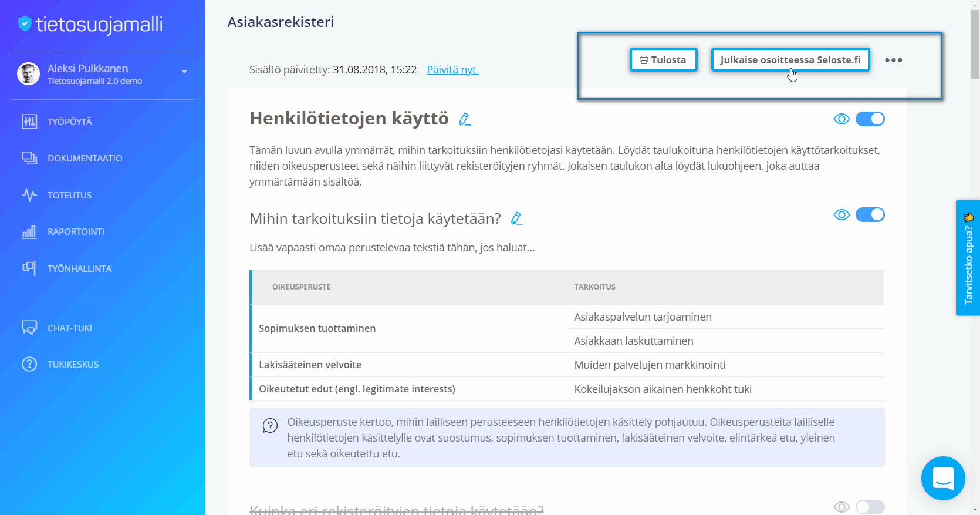Viewport: 980px width, 515px height.
Task: Click the Raportointi bar chart icon
Action: click(x=29, y=232)
